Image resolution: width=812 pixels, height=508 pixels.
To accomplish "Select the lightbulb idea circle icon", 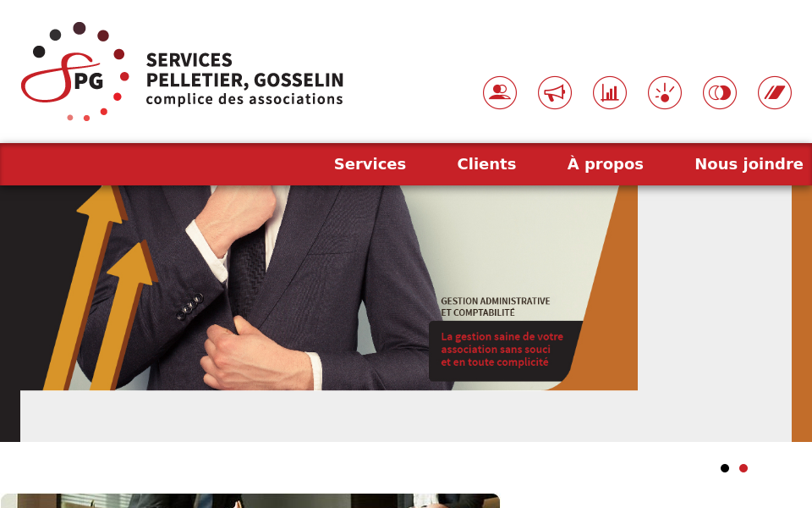I will [665, 93].
